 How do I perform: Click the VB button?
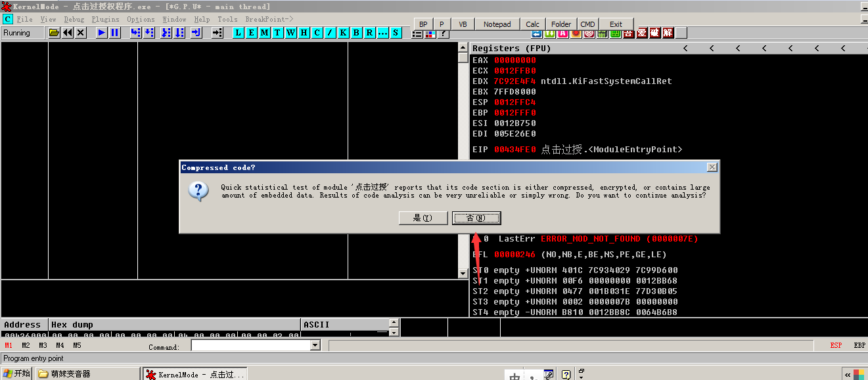[x=463, y=24]
